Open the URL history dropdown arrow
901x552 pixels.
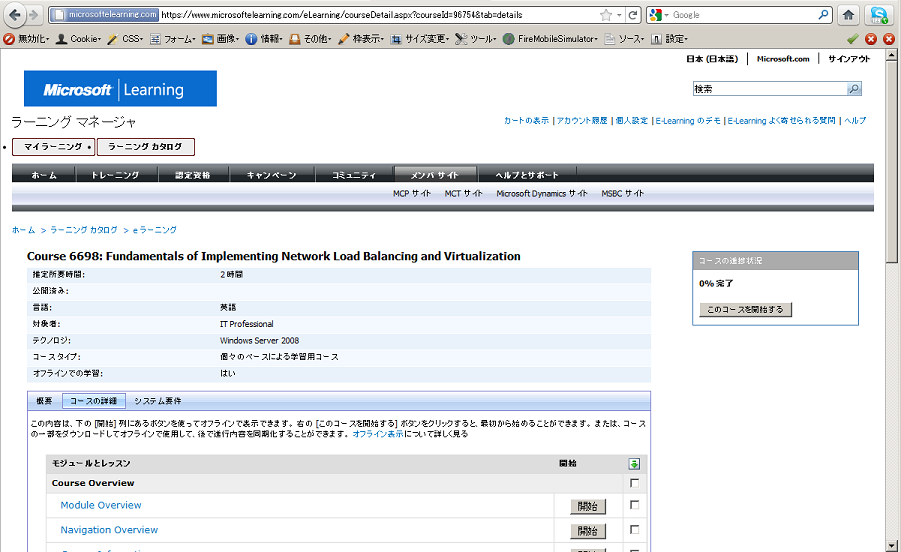click(x=620, y=15)
